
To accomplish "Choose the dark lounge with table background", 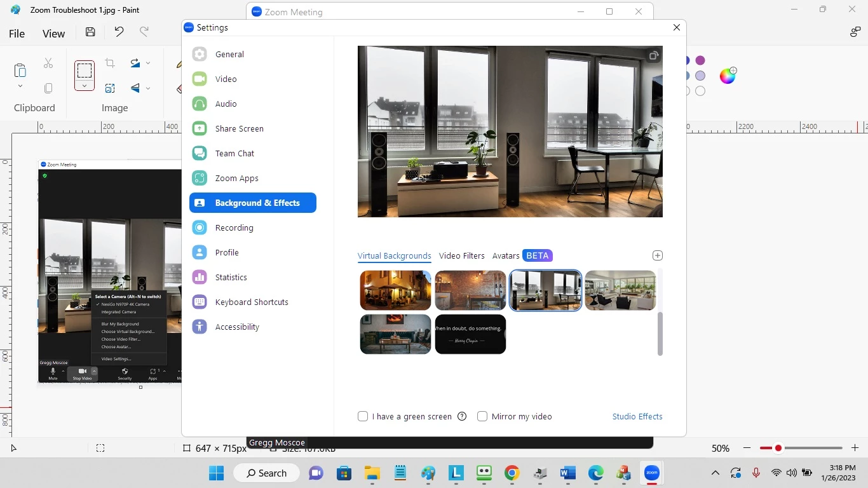I will pos(395,334).
